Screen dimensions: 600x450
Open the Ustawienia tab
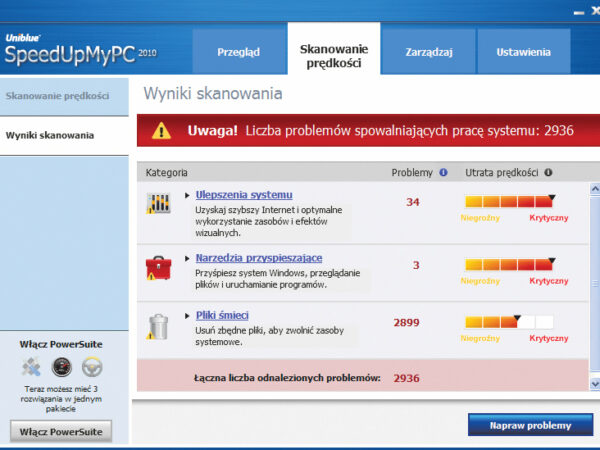pos(523,51)
